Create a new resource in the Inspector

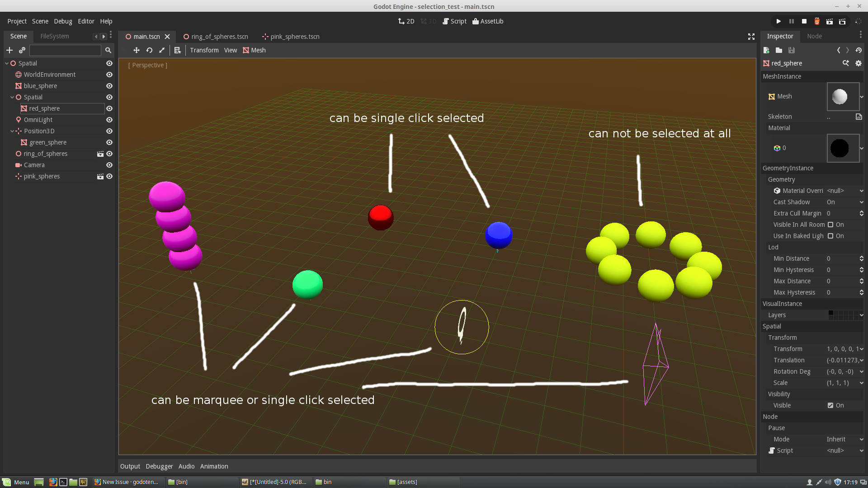[x=766, y=50]
